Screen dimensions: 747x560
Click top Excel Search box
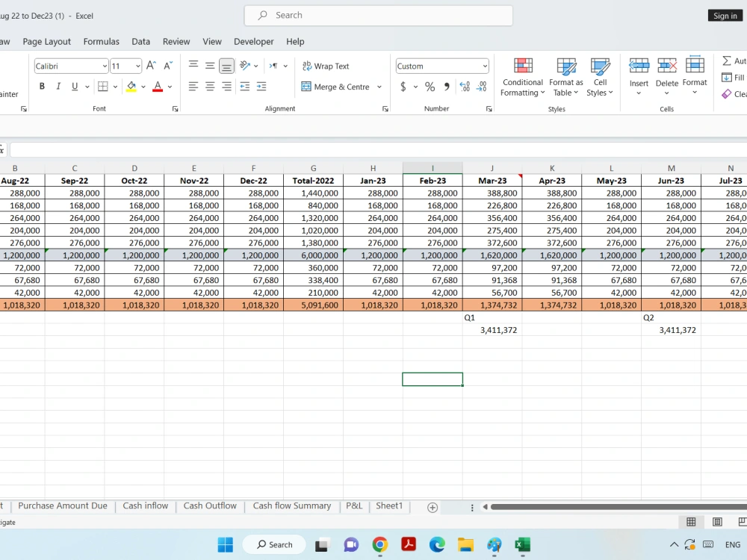[x=378, y=15]
